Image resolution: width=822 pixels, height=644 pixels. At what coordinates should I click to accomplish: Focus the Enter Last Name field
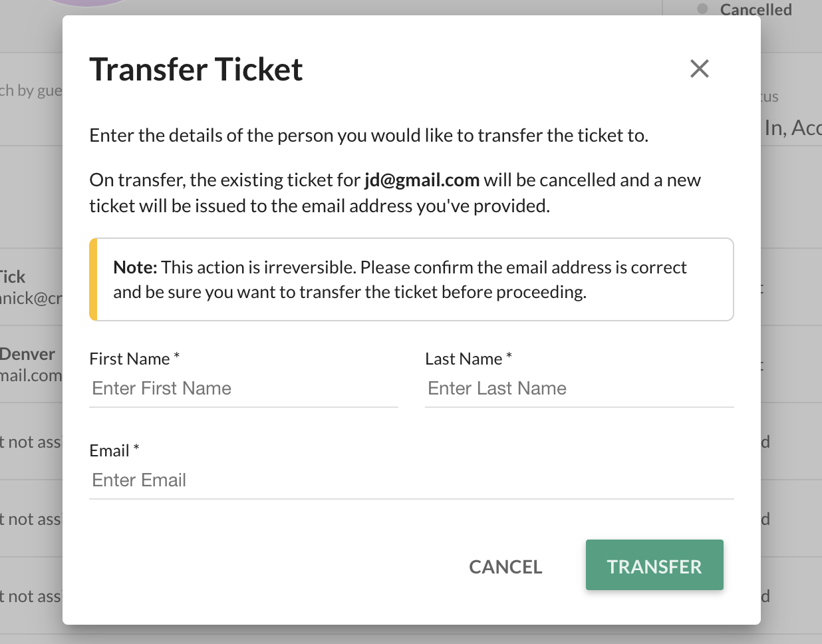(x=579, y=389)
